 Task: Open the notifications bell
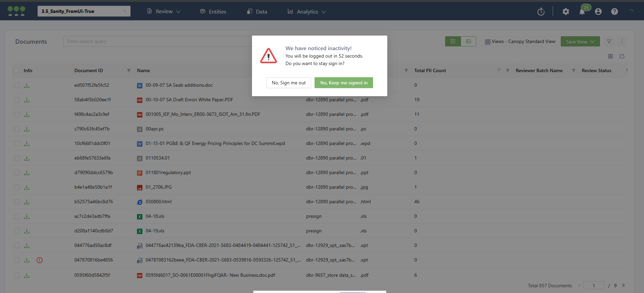pos(582,12)
